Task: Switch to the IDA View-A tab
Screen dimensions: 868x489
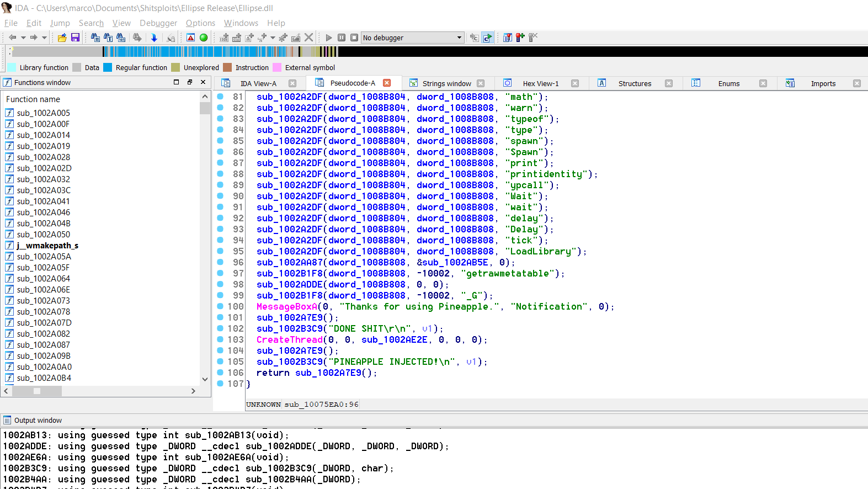Action: tap(258, 83)
